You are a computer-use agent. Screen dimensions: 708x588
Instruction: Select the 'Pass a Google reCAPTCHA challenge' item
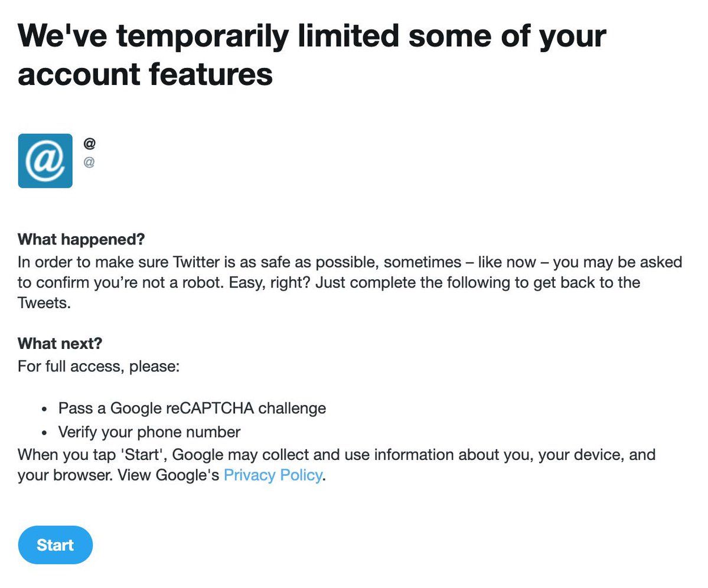coord(192,408)
